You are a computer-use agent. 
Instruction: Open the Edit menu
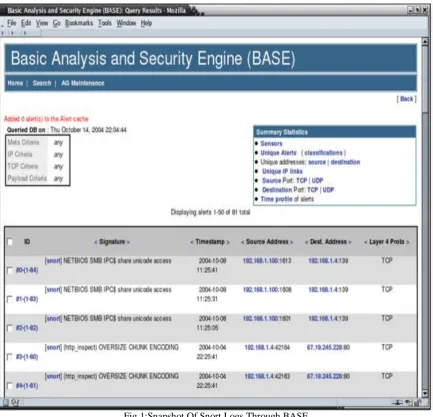26,23
